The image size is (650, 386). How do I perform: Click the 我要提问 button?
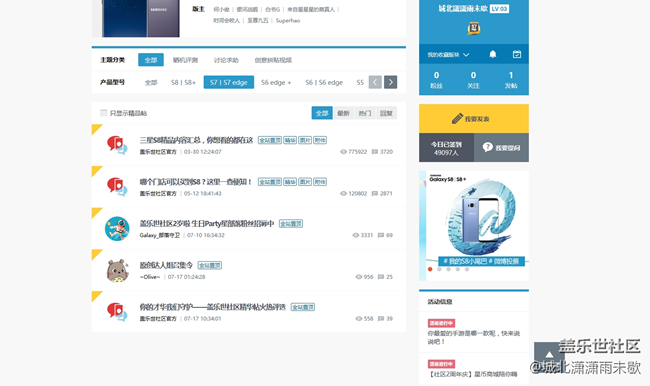pyautogui.click(x=501, y=148)
